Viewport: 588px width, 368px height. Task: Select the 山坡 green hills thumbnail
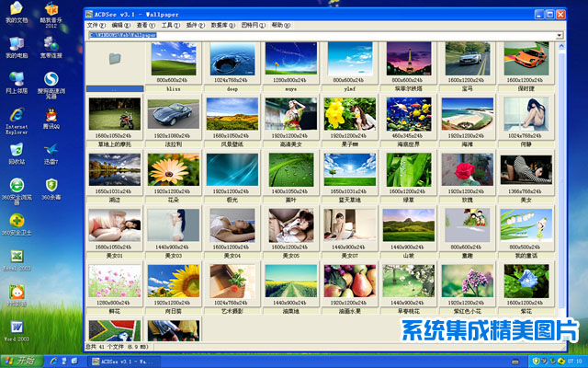[409, 225]
